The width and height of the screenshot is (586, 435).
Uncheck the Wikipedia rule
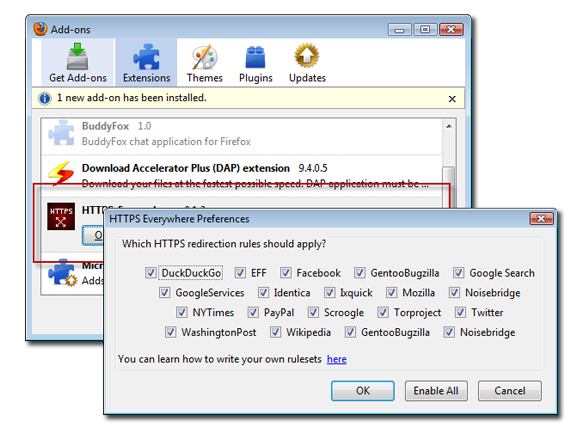pyautogui.click(x=275, y=332)
